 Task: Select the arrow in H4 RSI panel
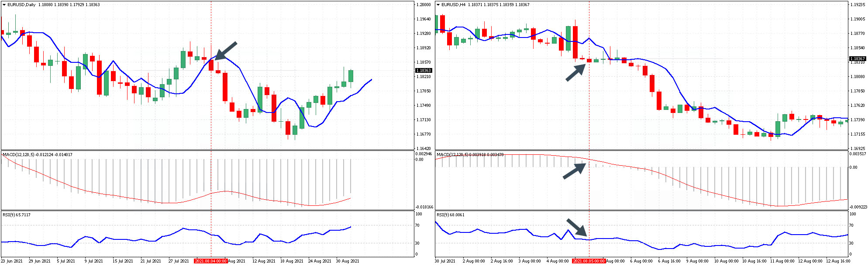577,227
